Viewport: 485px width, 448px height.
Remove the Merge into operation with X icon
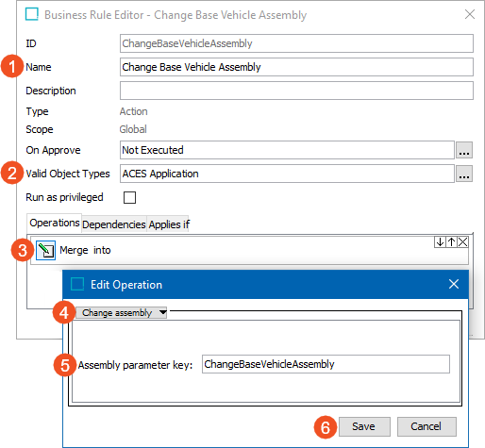(462, 242)
